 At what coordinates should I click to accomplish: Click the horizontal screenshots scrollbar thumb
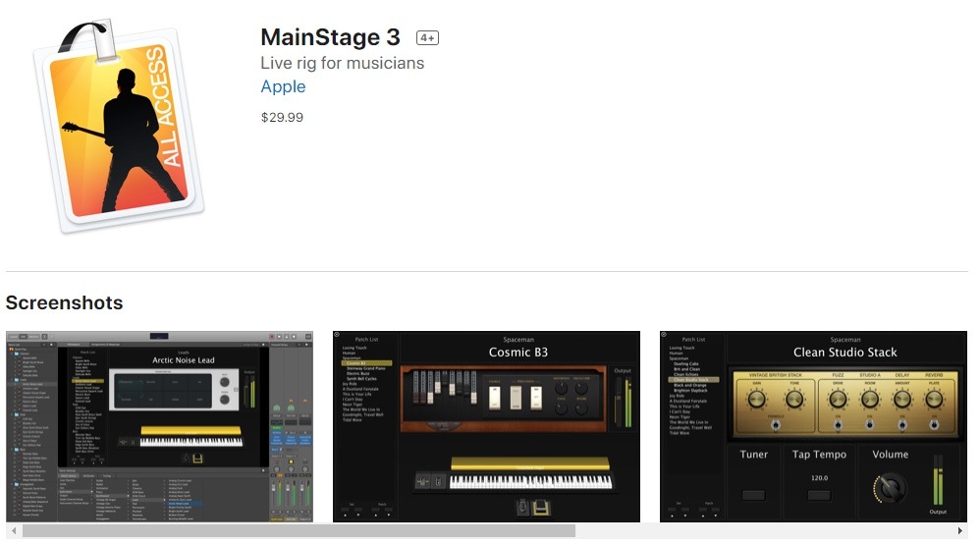click(x=299, y=530)
